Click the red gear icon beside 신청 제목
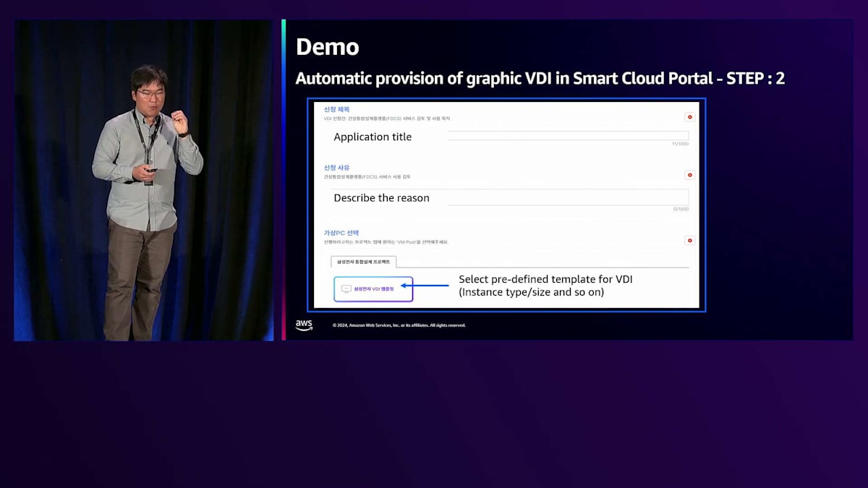The height and width of the screenshot is (488, 868). [x=689, y=116]
